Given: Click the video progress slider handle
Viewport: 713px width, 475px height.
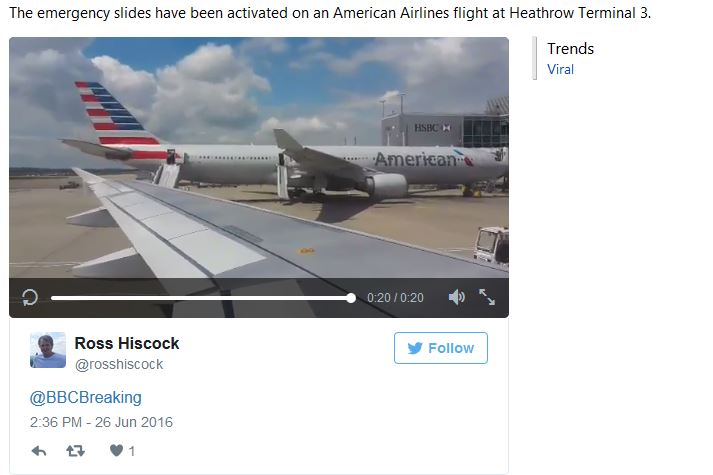Looking at the screenshot, I should [x=351, y=298].
